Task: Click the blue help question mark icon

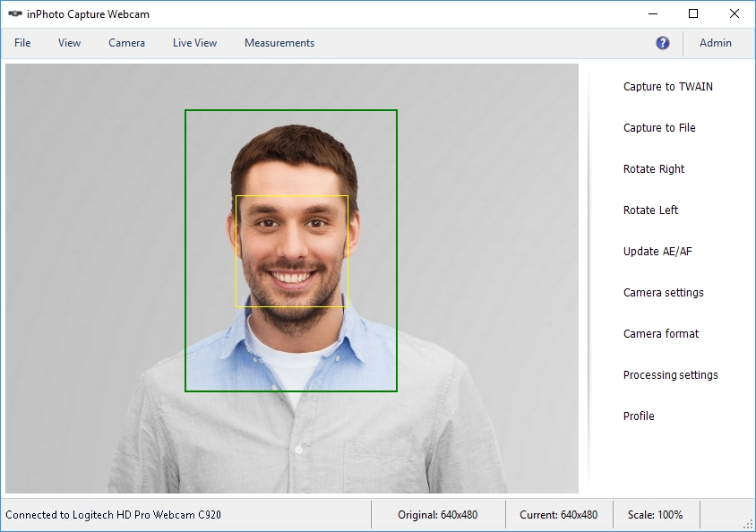Action: point(663,43)
